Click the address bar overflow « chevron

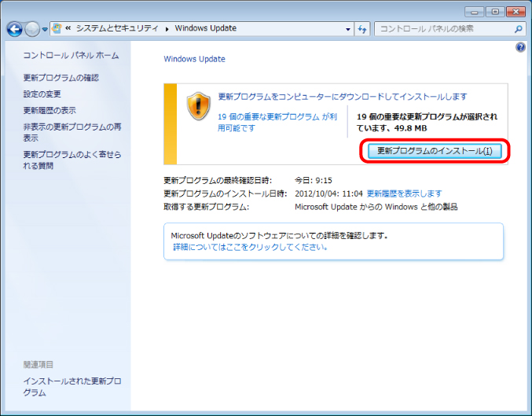point(68,28)
